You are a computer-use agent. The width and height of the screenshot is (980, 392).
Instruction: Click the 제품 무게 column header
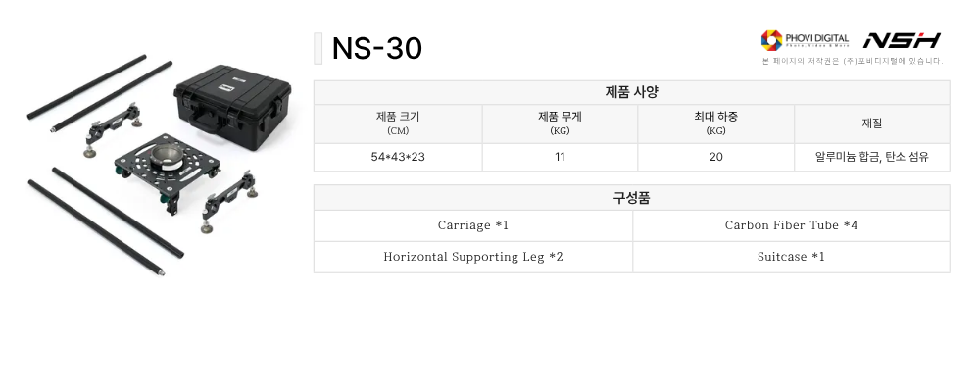point(560,123)
